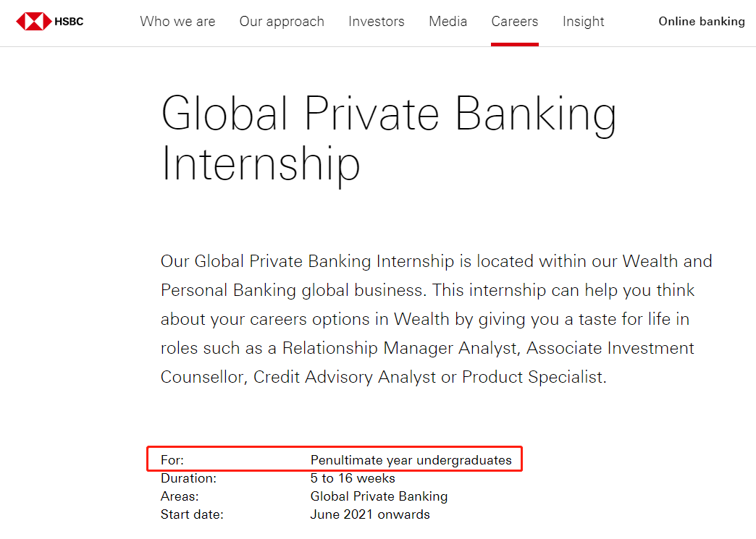Viewport: 756px width, 539px height.
Task: Click the For: label
Action: click(x=172, y=460)
